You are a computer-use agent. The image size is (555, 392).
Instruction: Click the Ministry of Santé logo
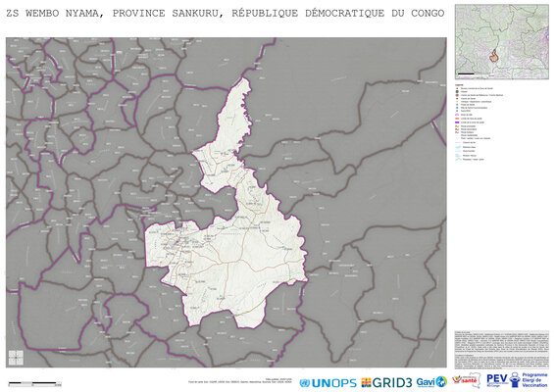[x=467, y=380]
